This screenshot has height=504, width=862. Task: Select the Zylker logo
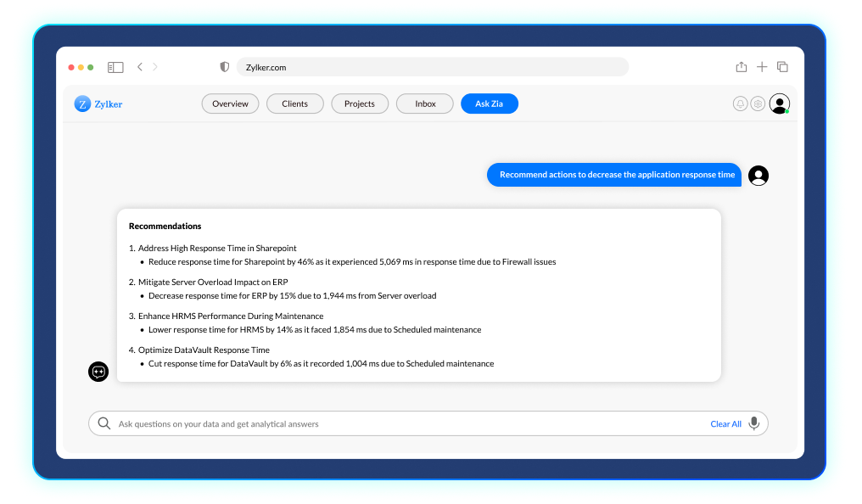(x=98, y=103)
